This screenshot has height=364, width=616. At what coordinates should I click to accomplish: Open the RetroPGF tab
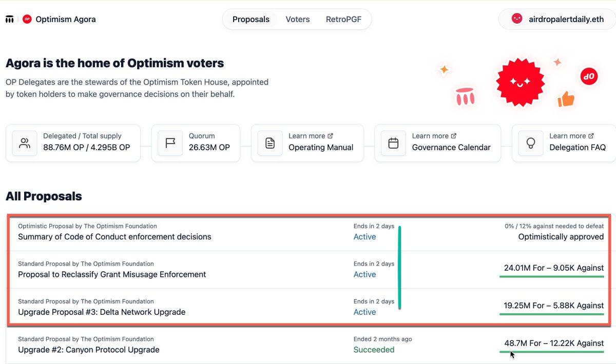(343, 19)
